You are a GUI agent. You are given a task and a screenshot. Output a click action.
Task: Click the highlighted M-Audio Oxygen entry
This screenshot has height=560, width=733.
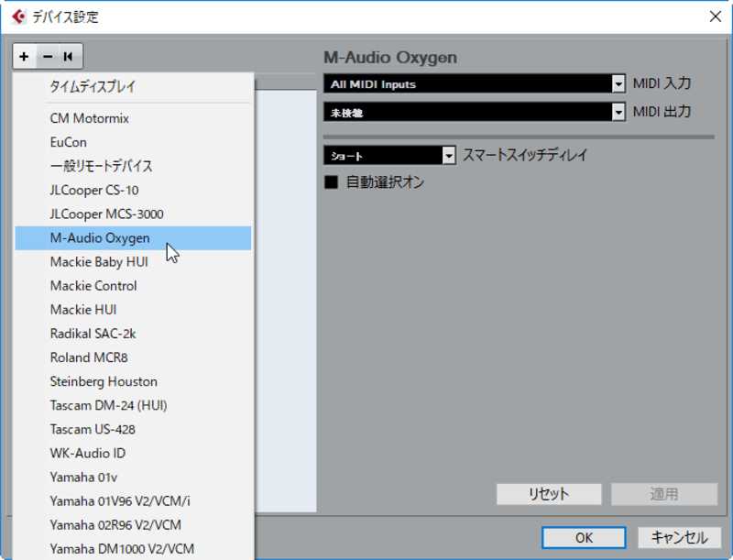coord(133,238)
